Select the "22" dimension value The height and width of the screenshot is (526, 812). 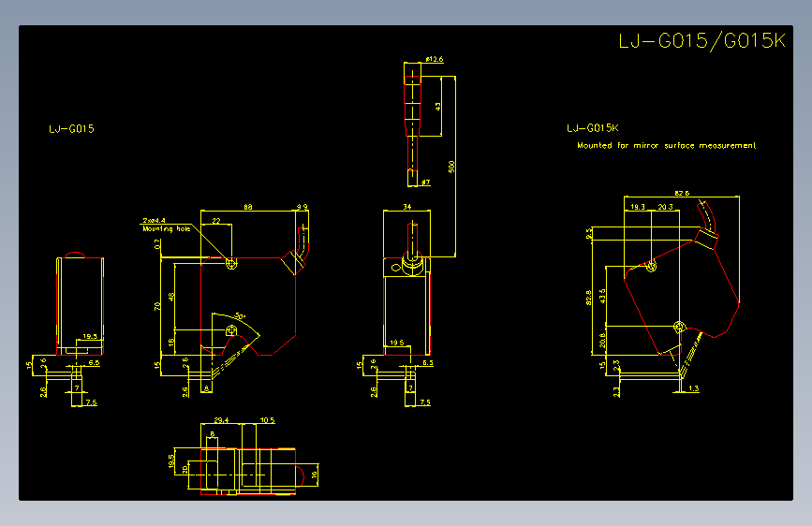[216, 221]
